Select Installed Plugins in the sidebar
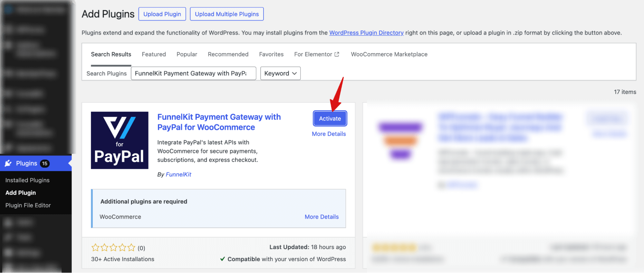This screenshot has width=644, height=273. pos(27,180)
